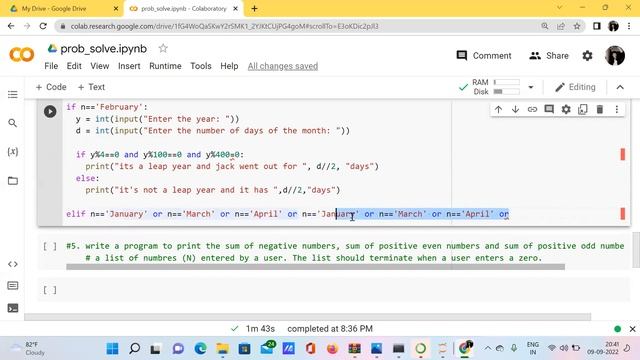Collapse header with chevron-up toggle
The image size is (640, 360).
[620, 87]
